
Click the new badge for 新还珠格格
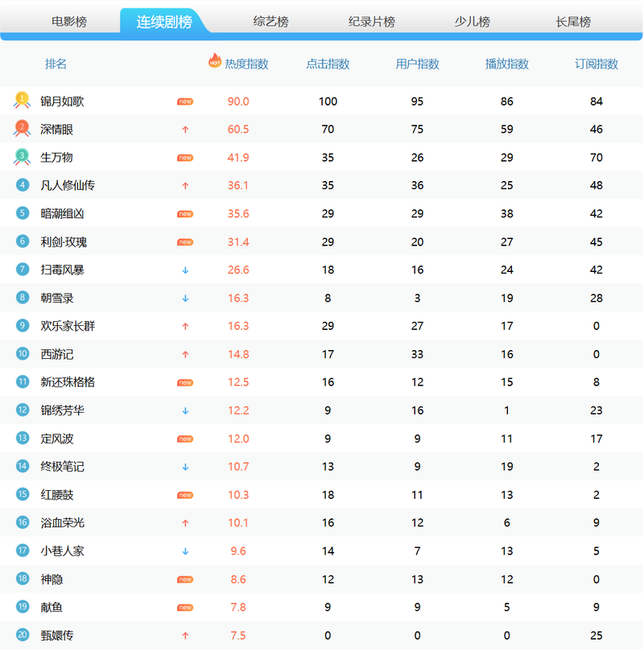click(185, 383)
